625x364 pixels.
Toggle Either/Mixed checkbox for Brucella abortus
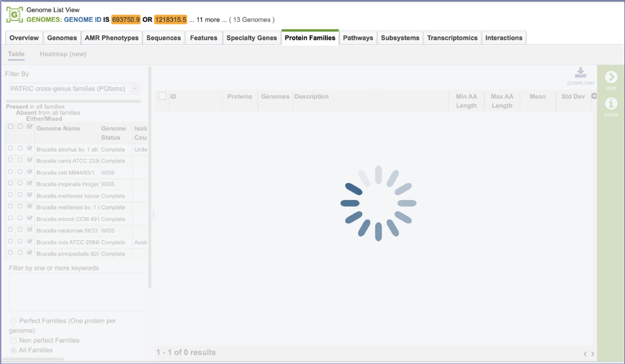coord(30,149)
